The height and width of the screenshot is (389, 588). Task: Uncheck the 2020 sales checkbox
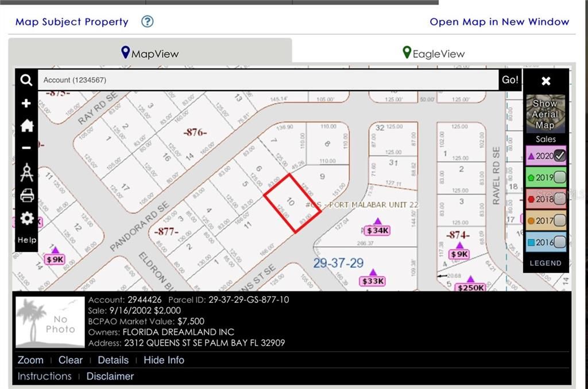560,155
